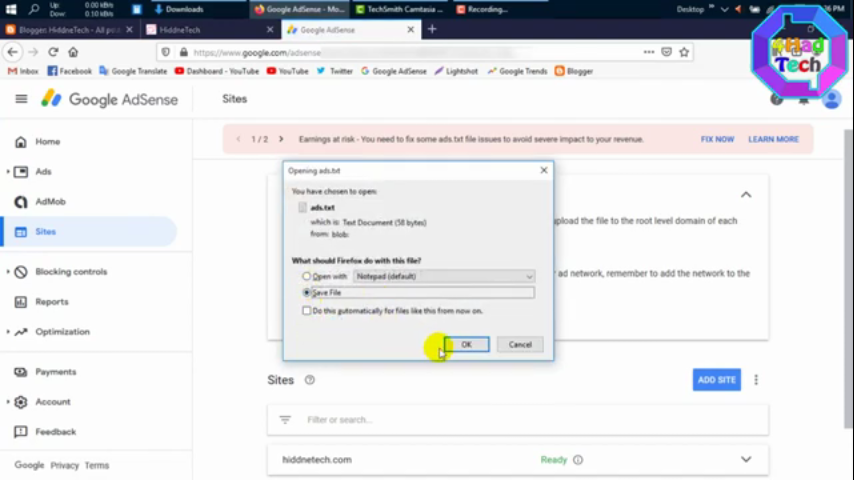Click the Google AdSense logo
The image size is (854, 480).
[109, 99]
